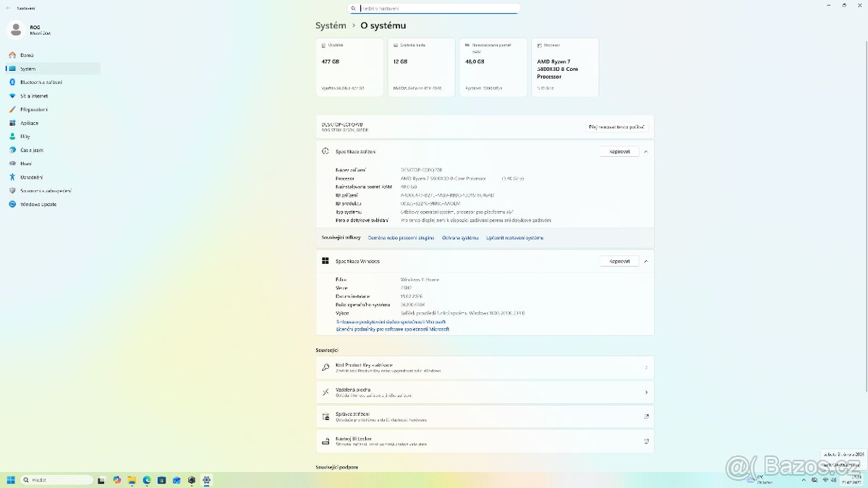Select Domů in navigation sidebar

[27, 55]
